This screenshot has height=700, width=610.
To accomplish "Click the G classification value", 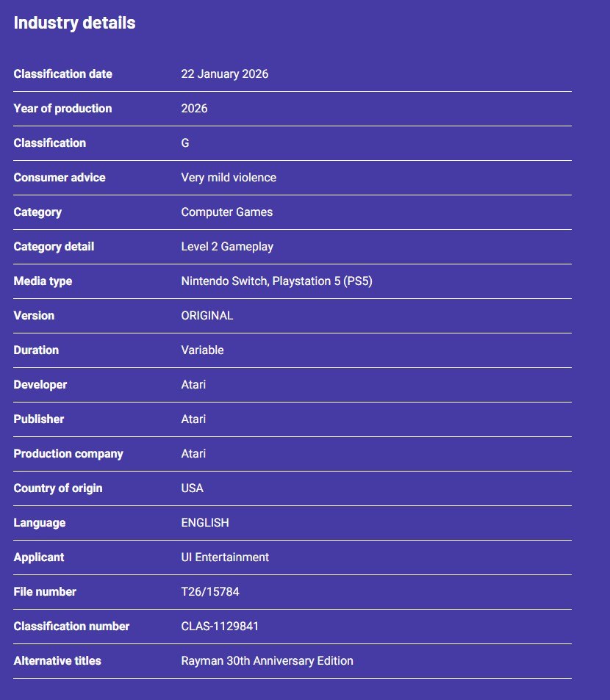I will (x=185, y=143).
